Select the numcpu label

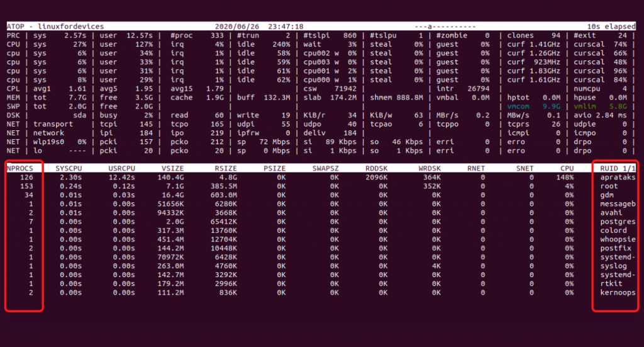pyautogui.click(x=587, y=89)
